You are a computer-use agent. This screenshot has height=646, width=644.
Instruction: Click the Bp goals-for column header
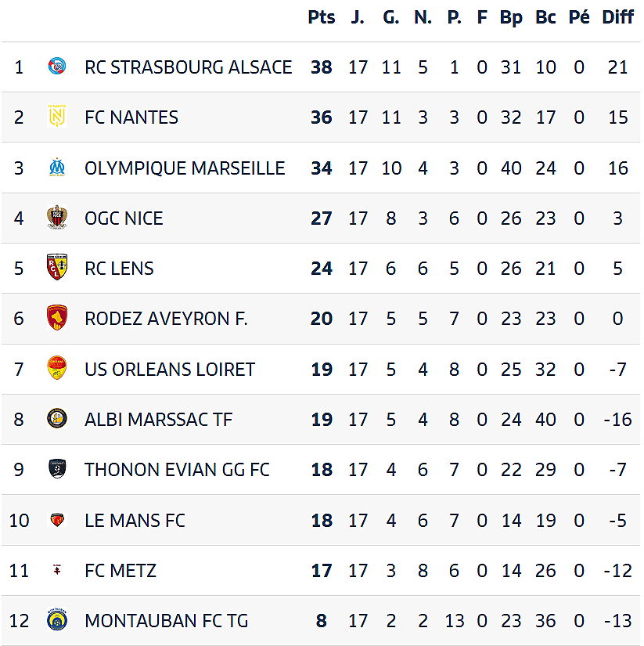511,18
